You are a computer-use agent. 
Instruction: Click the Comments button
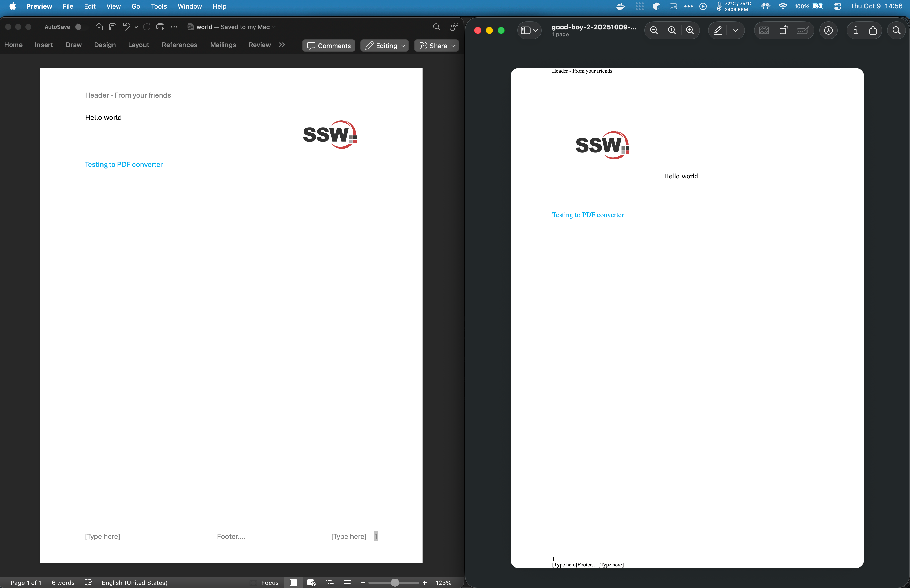tap(329, 46)
